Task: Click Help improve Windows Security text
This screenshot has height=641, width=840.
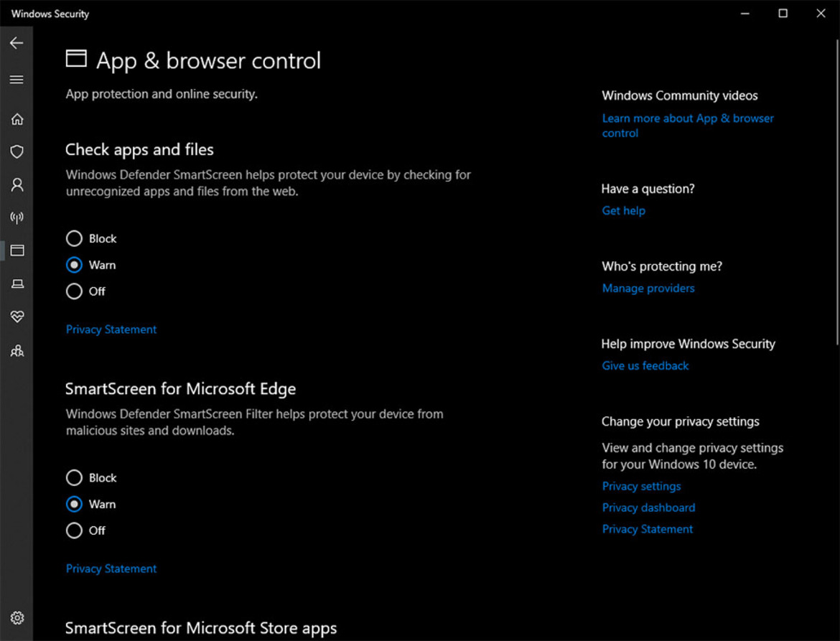Action: pos(689,344)
